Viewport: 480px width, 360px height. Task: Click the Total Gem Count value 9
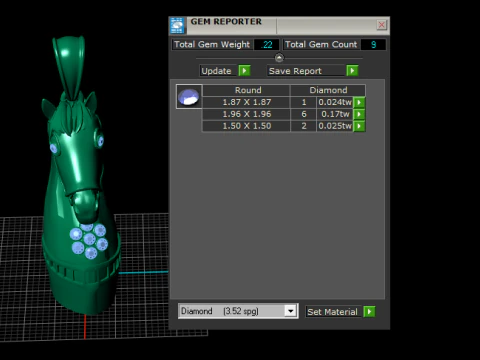click(x=373, y=44)
